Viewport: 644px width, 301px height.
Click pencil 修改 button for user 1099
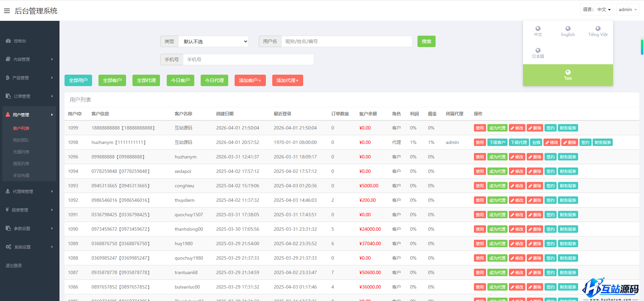(x=517, y=128)
